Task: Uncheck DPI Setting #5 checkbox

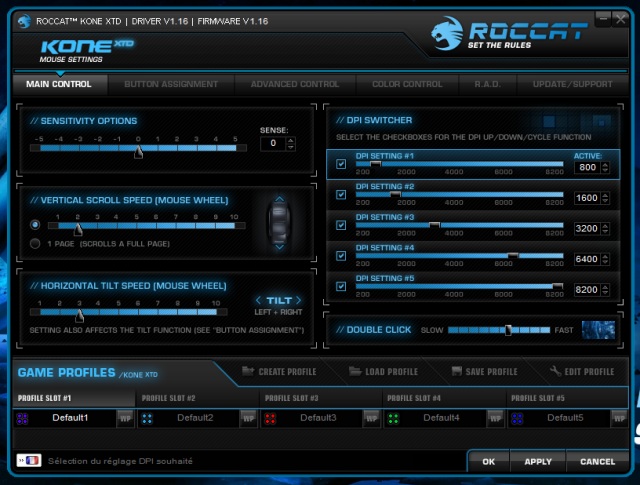Action: coord(341,287)
